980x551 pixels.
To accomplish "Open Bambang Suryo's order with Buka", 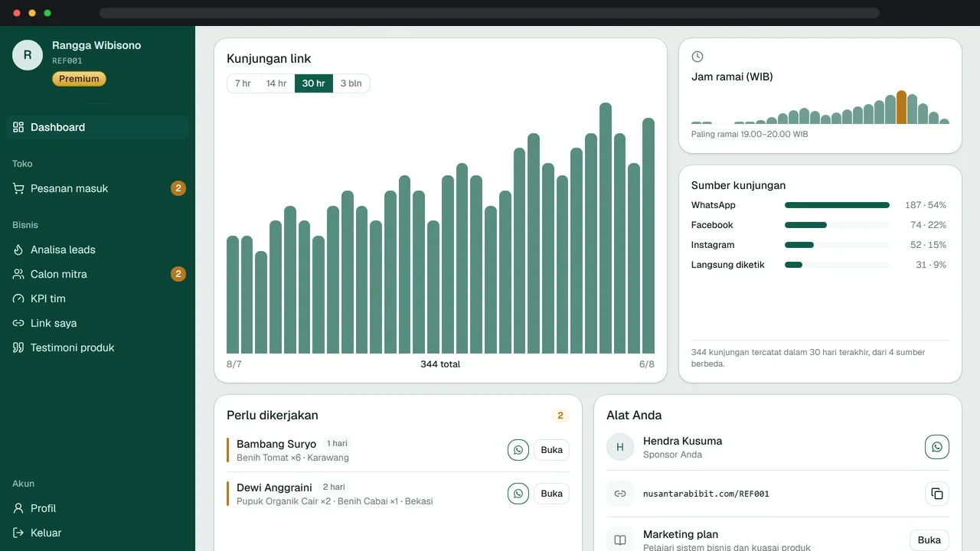I will click(x=552, y=450).
